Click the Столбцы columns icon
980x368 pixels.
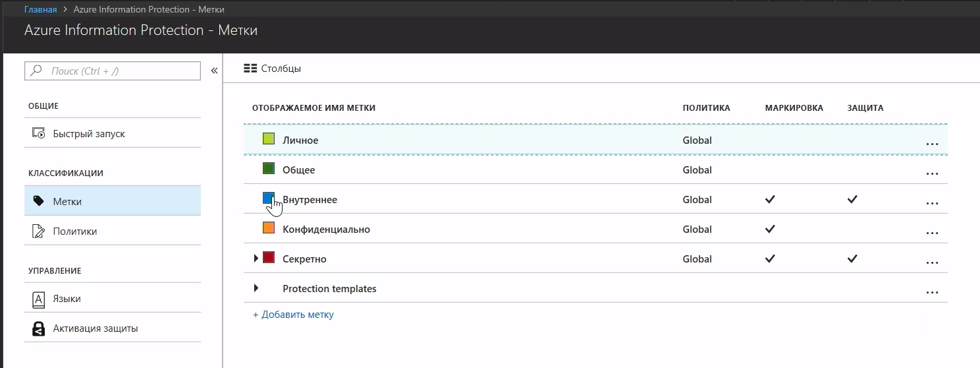[x=250, y=69]
